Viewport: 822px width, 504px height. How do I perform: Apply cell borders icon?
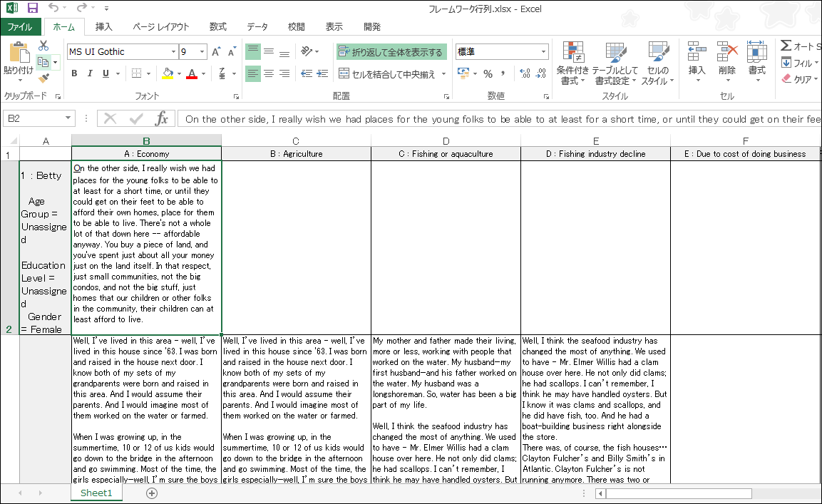pos(136,73)
